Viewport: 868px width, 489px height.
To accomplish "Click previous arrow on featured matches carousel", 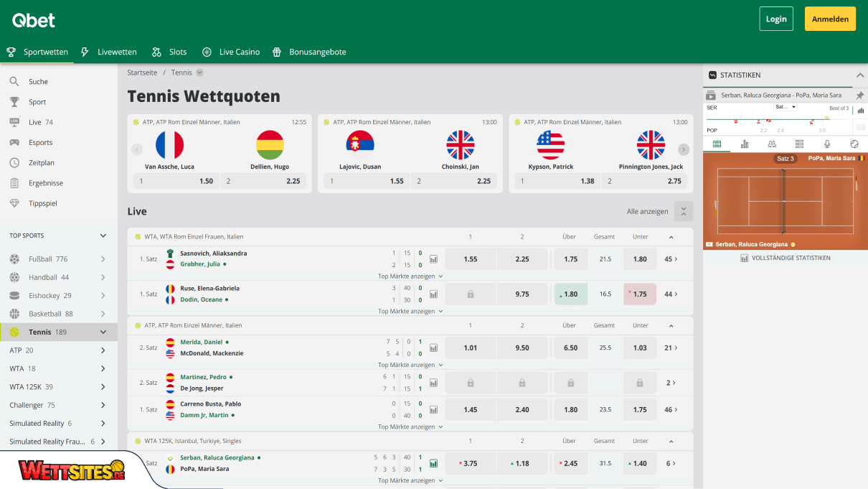I will tap(137, 149).
